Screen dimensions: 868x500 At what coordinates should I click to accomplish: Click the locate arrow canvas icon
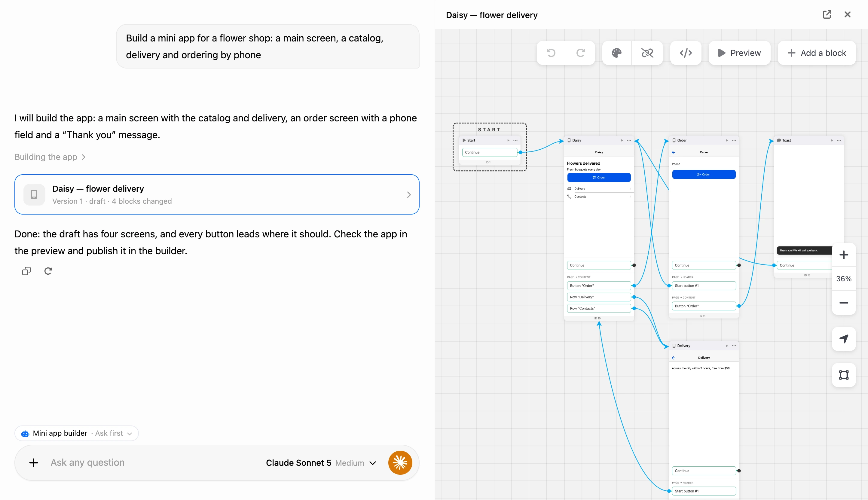844,339
